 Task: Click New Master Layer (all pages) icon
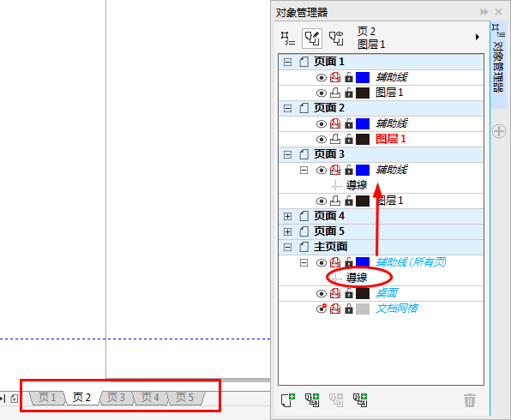pyautogui.click(x=312, y=400)
